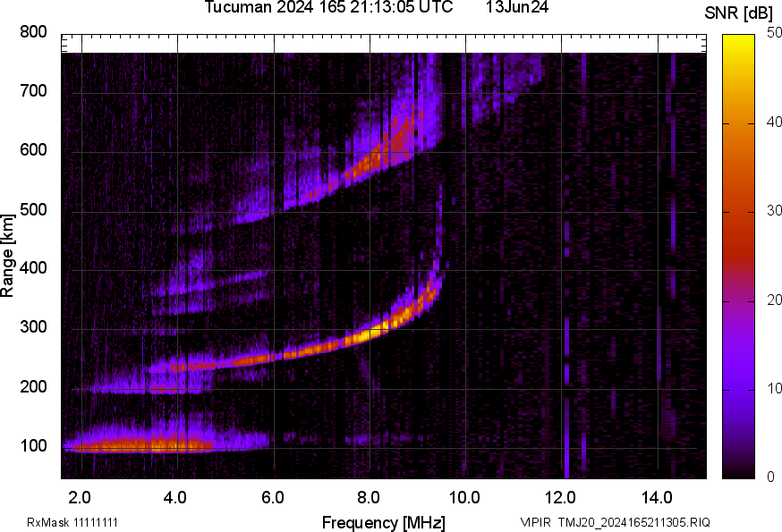Click the frequency axis value 12.0
The height and width of the screenshot is (532, 782).
coord(561,498)
